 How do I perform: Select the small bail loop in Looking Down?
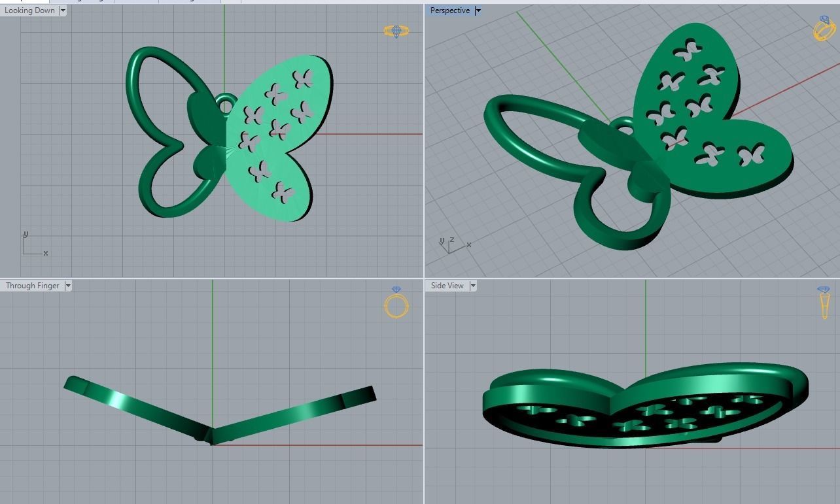coord(226,105)
